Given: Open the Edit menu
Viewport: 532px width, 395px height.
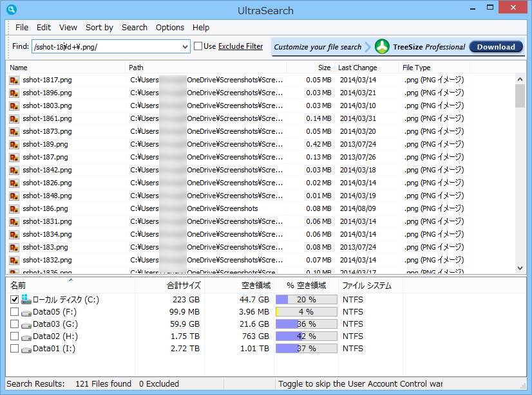Looking at the screenshot, I should tap(44, 28).
